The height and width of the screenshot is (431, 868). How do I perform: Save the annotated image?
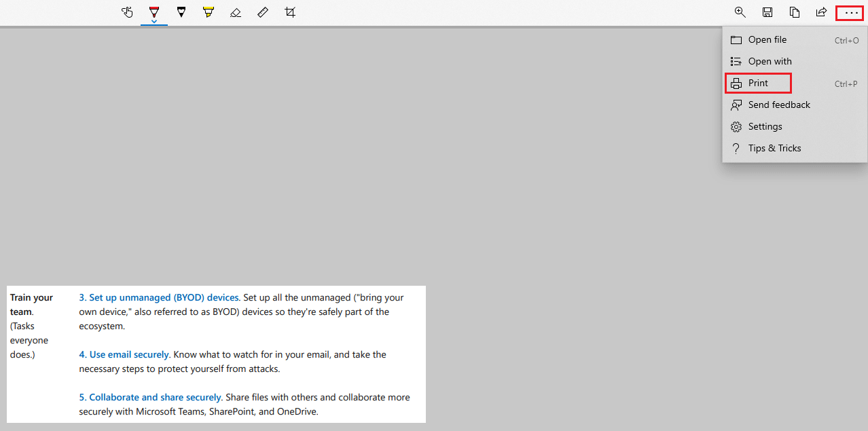(767, 12)
